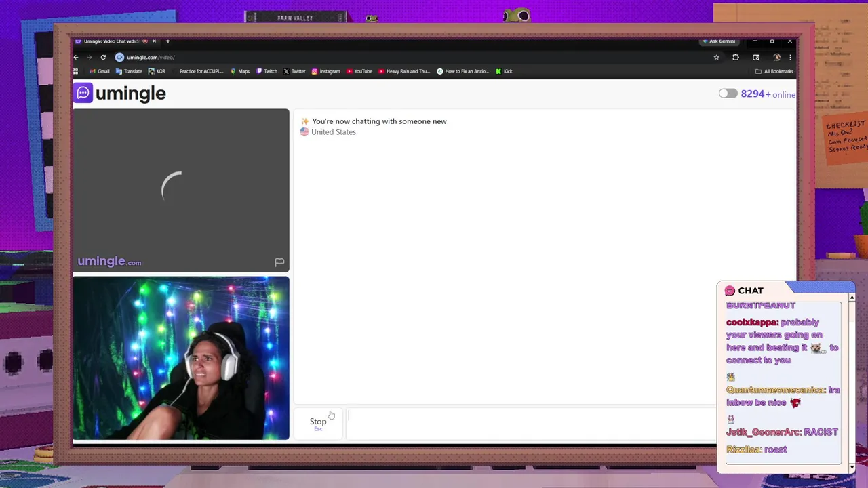This screenshot has width=868, height=488.
Task: Click Quantumneomecanica's chat message
Action: coord(783,396)
